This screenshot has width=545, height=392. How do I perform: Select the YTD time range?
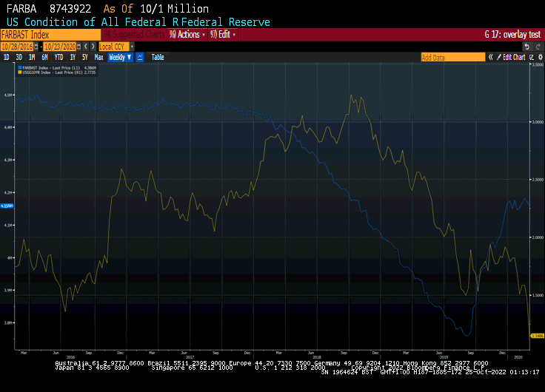tap(58, 57)
